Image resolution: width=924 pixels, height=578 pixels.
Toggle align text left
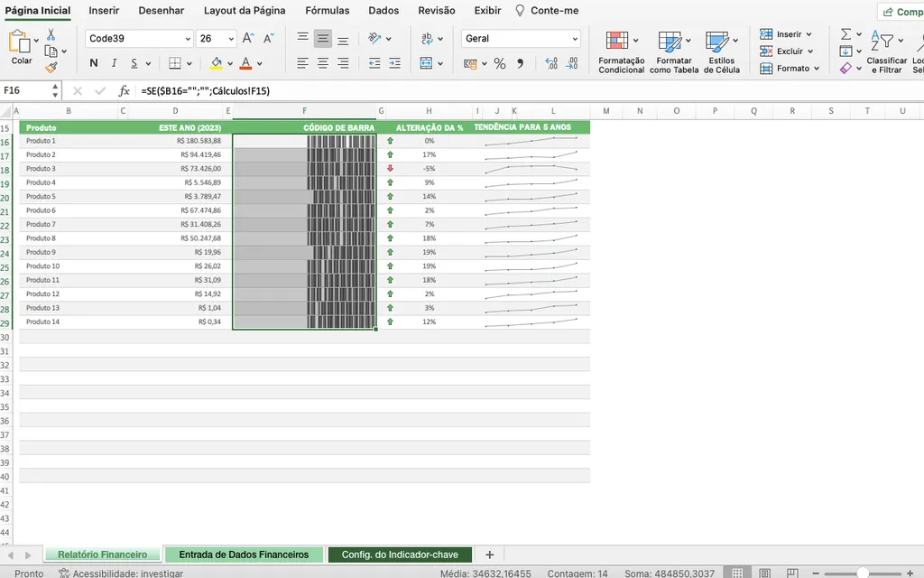coord(302,63)
